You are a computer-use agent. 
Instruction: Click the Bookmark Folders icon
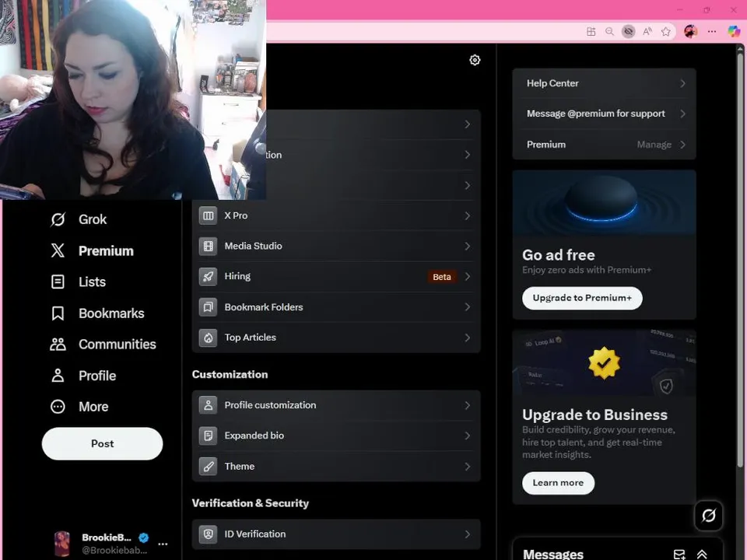coord(209,307)
